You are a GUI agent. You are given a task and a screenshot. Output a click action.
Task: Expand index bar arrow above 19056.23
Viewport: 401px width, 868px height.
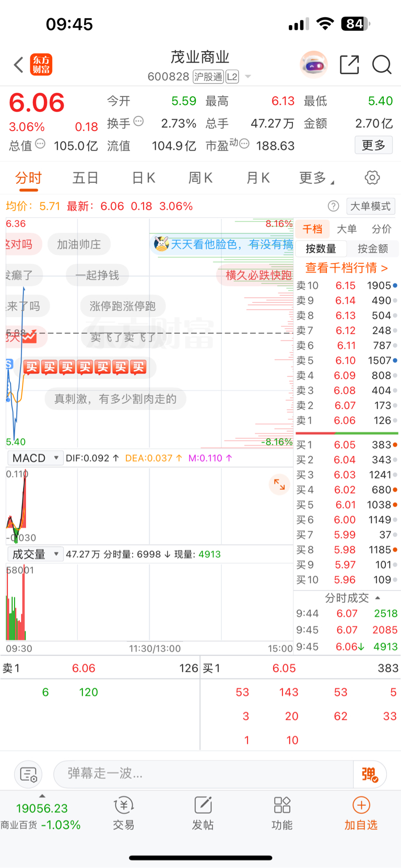pyautogui.click(x=42, y=795)
